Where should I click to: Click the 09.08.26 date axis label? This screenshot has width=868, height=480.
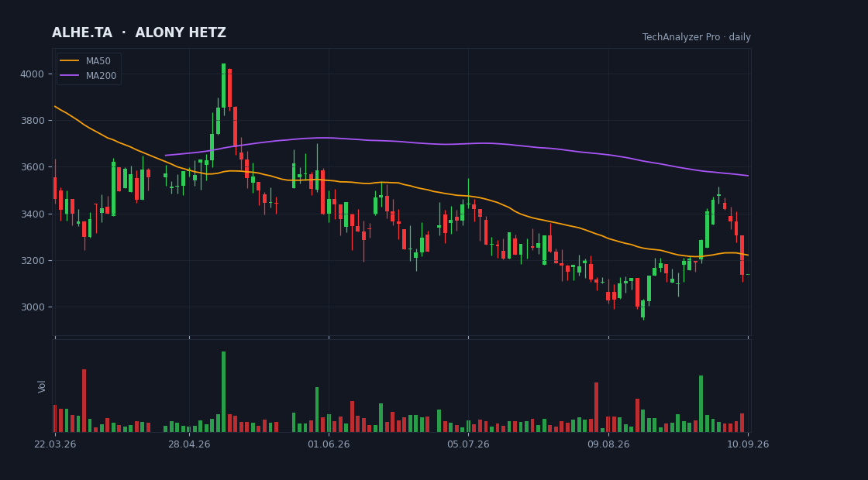pyautogui.click(x=608, y=444)
